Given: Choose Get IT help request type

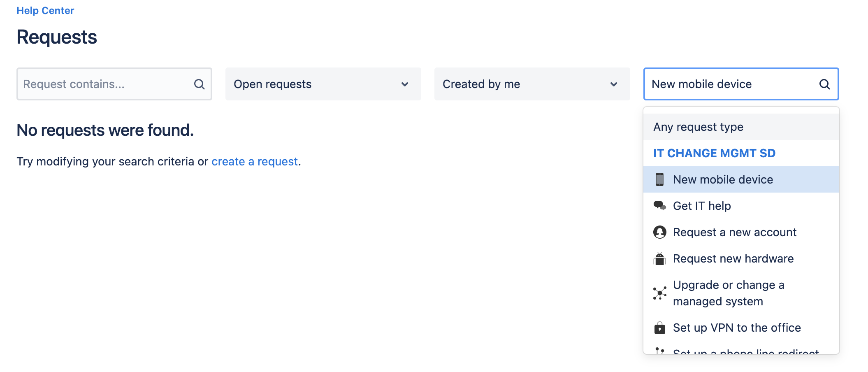Looking at the screenshot, I should (741, 206).
